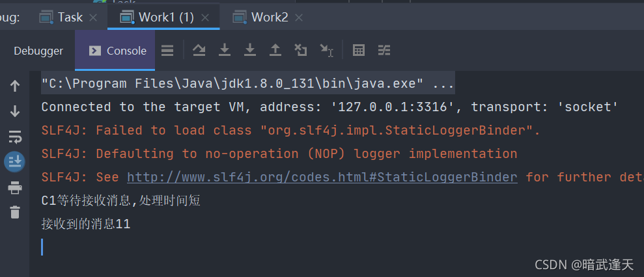The height and width of the screenshot is (277, 644).
Task: Toggle soft-wrap in the console
Action: pyautogui.click(x=15, y=137)
